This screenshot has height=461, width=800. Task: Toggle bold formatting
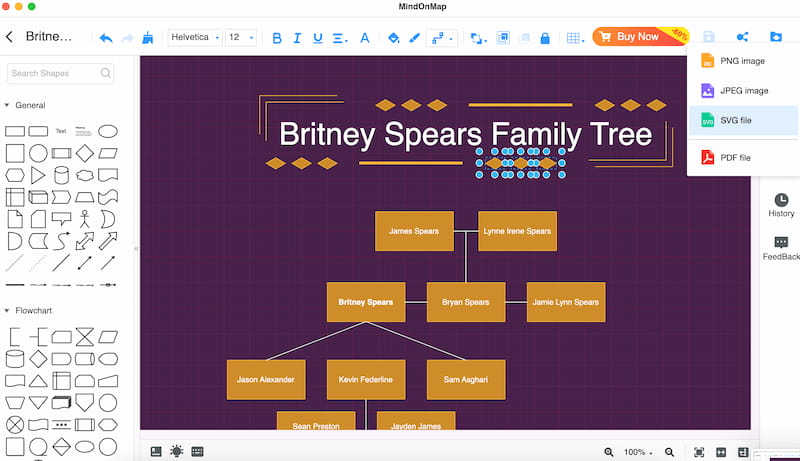(277, 38)
